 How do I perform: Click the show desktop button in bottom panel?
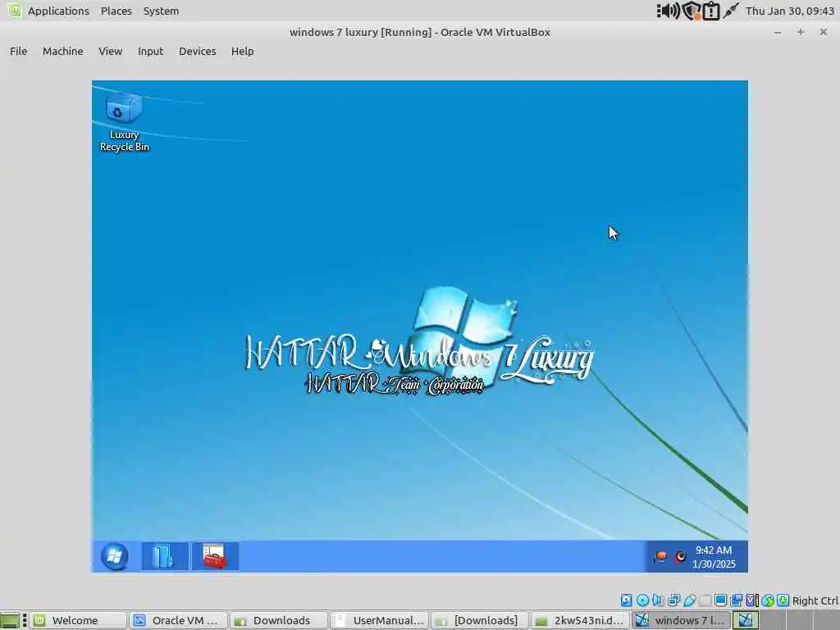pyautogui.click(x=10, y=620)
